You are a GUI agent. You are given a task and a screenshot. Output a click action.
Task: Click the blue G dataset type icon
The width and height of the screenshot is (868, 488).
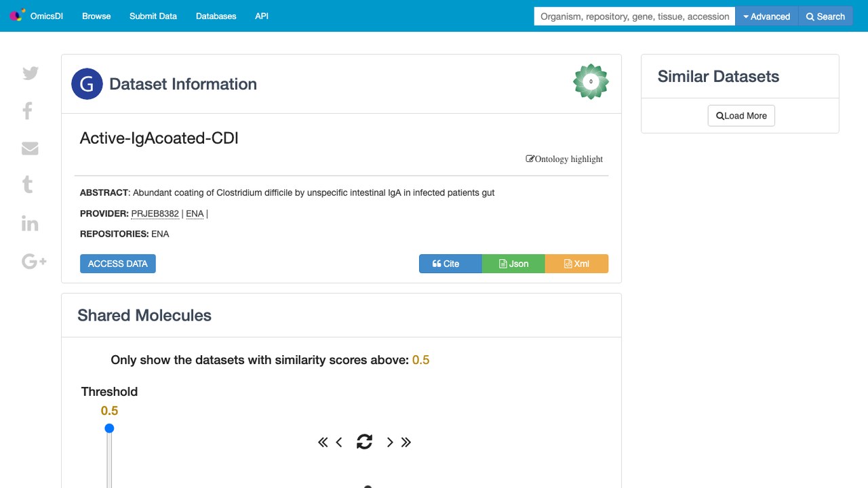click(x=87, y=84)
